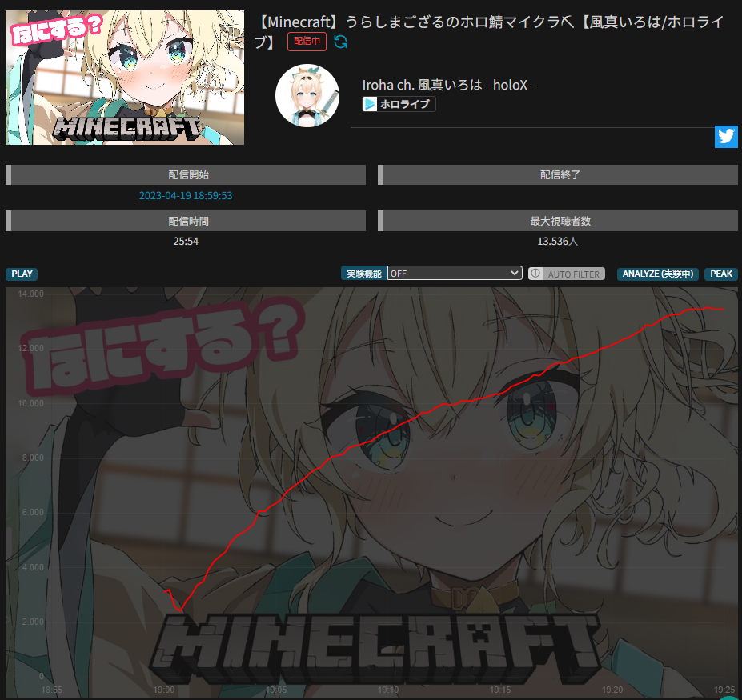The height and width of the screenshot is (700, 742).
Task: Click the 19:25 time axis label
Action: (x=724, y=690)
